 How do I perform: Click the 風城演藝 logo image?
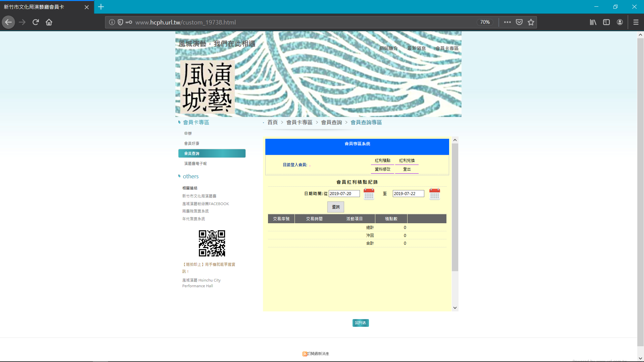click(x=207, y=87)
